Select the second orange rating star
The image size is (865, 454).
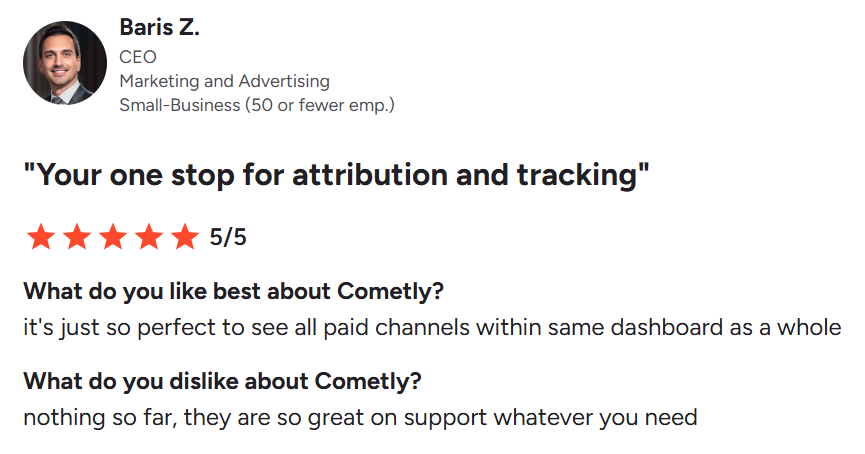click(77, 237)
